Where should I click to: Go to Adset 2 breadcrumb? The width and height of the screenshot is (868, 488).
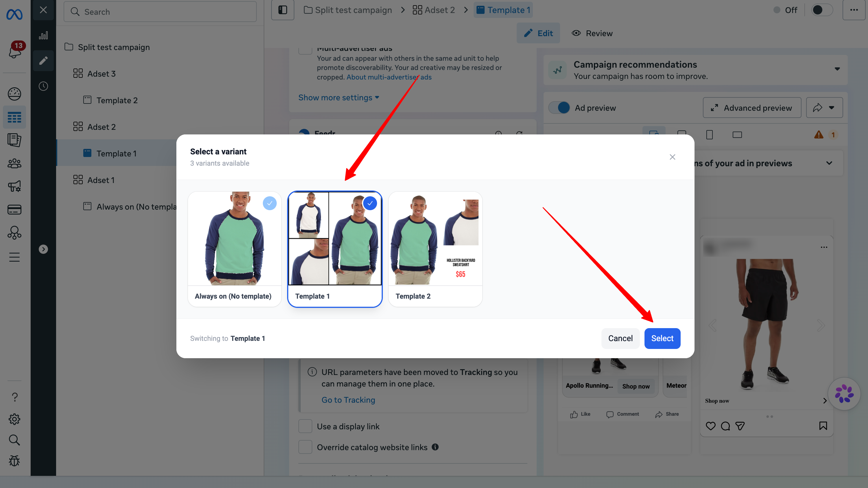pyautogui.click(x=434, y=10)
